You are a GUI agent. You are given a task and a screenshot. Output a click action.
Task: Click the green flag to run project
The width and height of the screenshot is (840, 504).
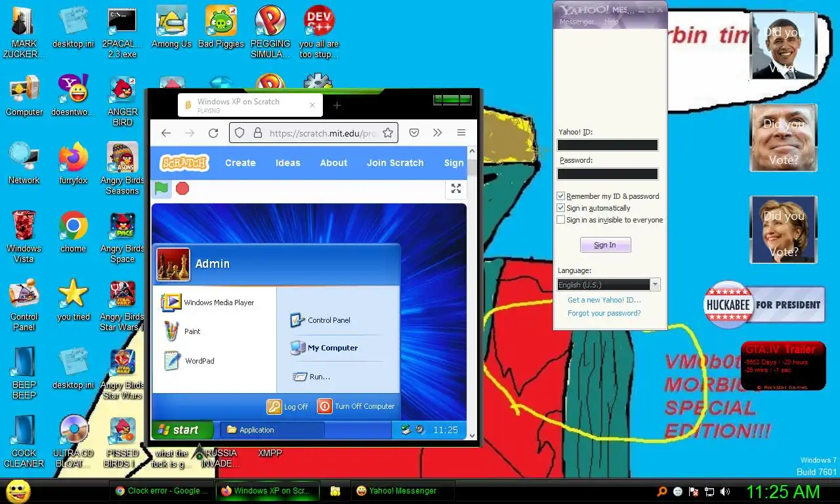coord(161,188)
